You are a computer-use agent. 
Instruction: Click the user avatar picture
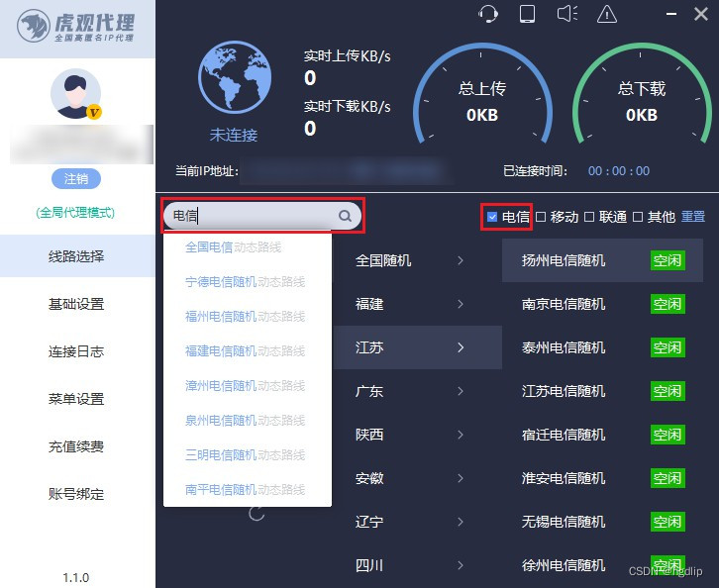(x=75, y=94)
